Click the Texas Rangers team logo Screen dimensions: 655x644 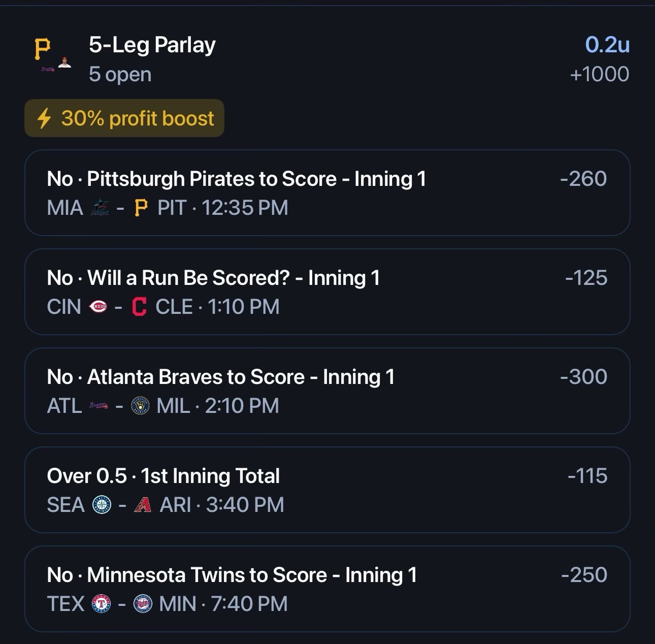click(101, 604)
